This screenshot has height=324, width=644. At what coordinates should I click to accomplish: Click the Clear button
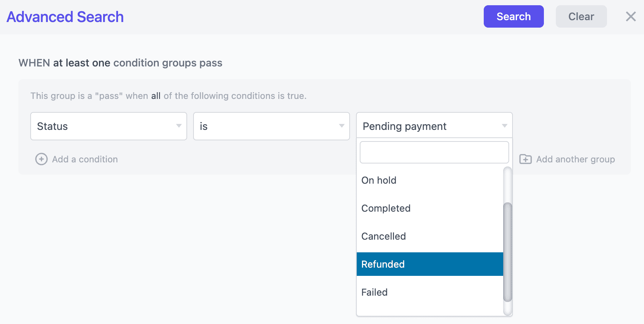click(x=581, y=16)
